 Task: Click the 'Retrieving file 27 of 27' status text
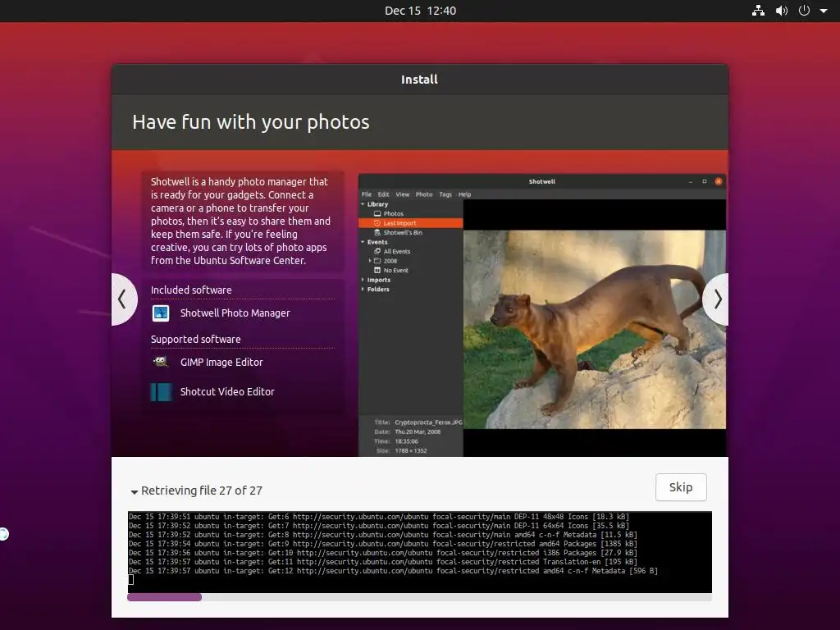pos(202,491)
